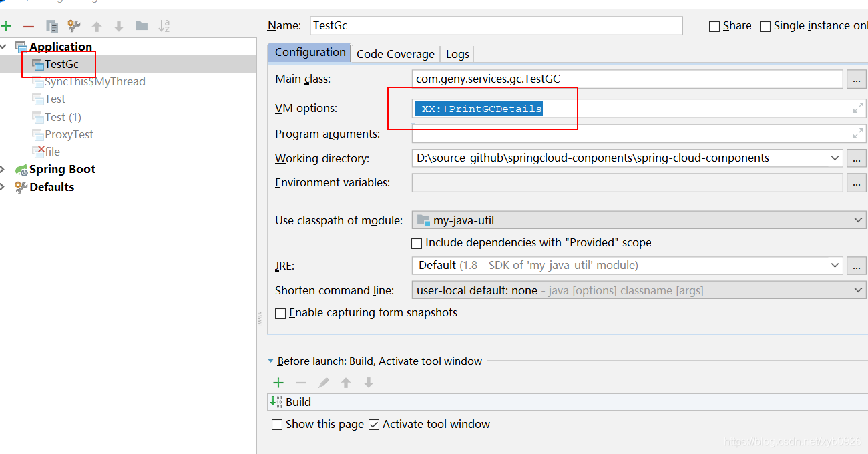Move before launch task up
Viewport: 868px width, 454px height.
tap(346, 383)
